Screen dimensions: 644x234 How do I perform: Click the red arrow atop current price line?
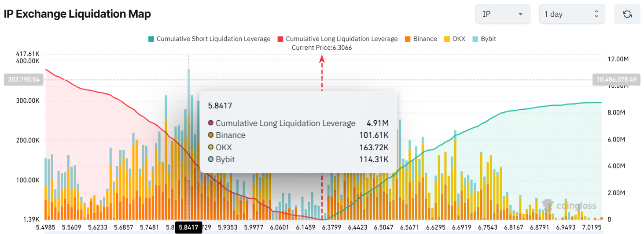coord(322,58)
